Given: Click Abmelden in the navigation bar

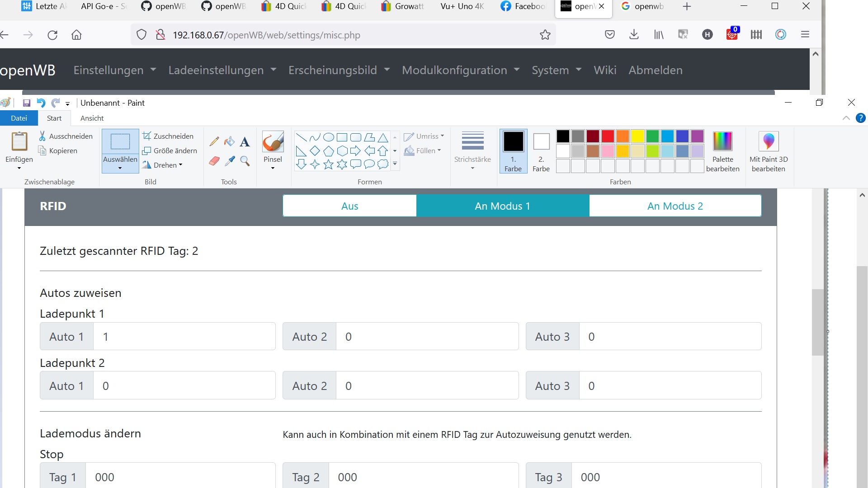Looking at the screenshot, I should click(655, 70).
